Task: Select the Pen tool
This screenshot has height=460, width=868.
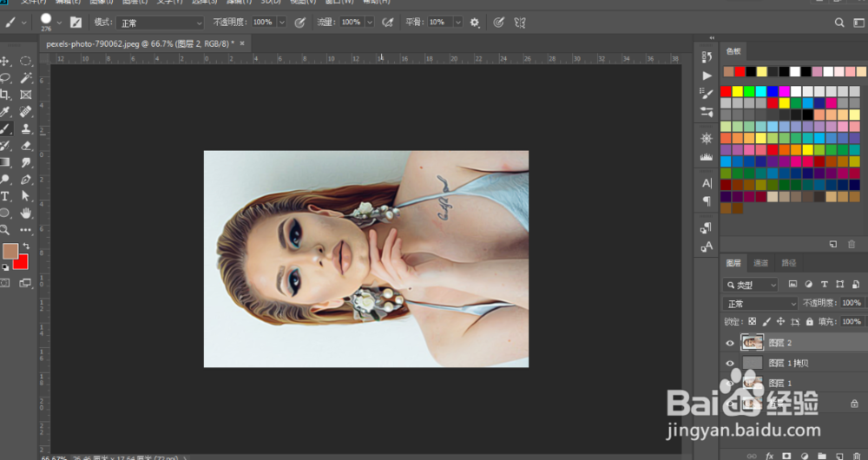Action: [25, 180]
